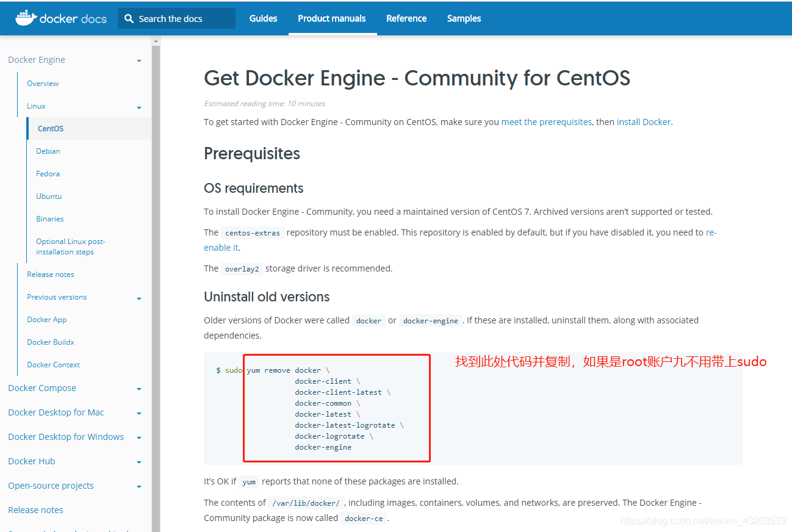The image size is (792, 532).
Task: Click the Docker docs whale logo
Action: click(x=60, y=18)
